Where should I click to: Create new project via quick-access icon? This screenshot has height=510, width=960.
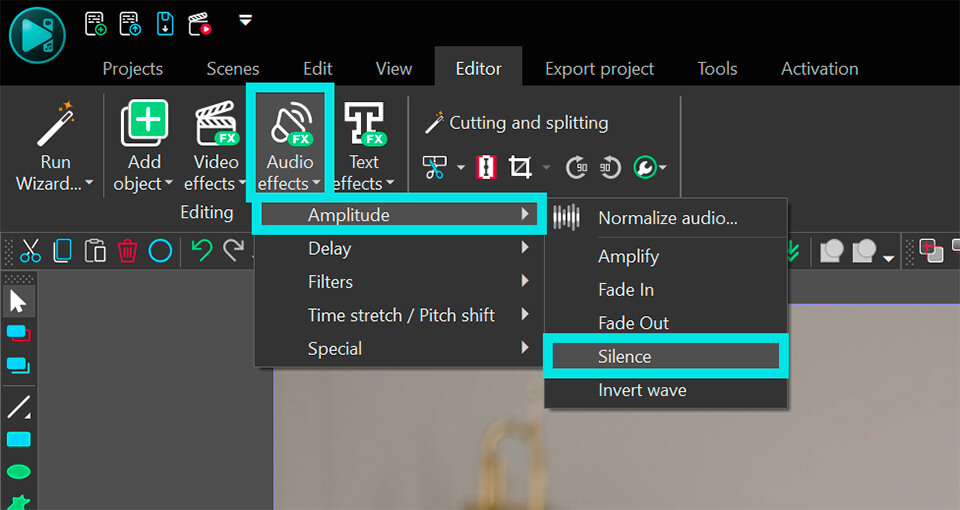click(x=96, y=24)
